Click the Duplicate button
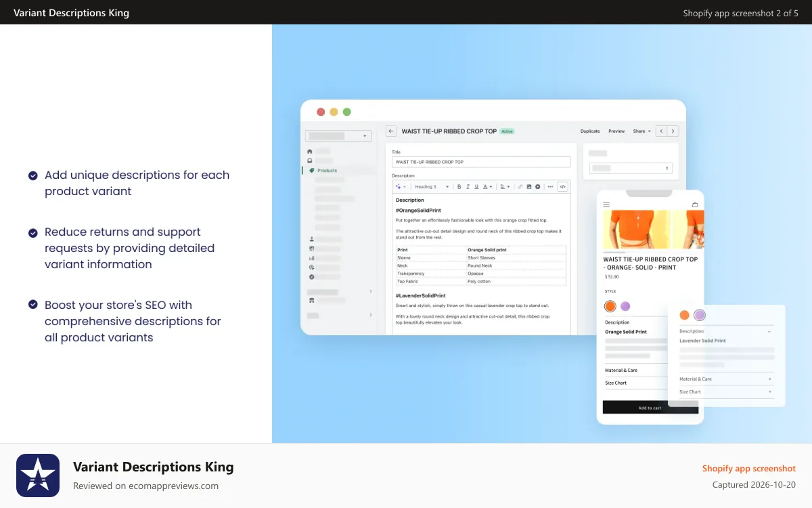Image resolution: width=812 pixels, height=508 pixels. (x=590, y=131)
